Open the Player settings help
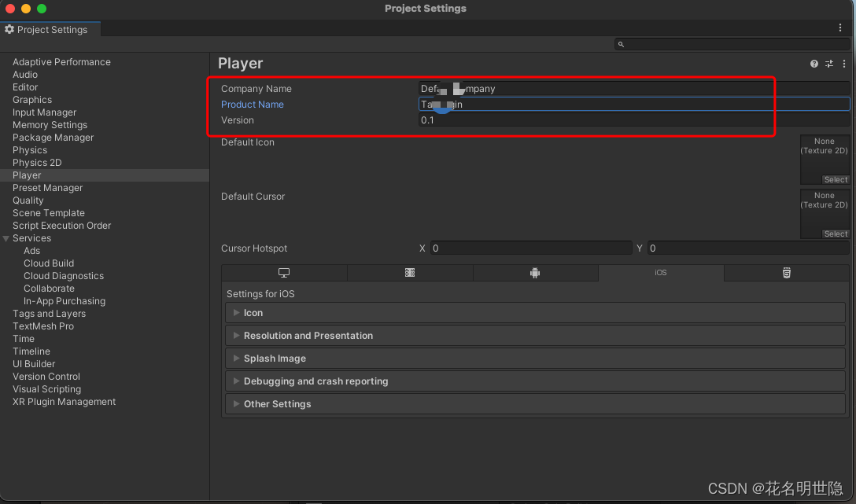The image size is (856, 504). point(814,64)
